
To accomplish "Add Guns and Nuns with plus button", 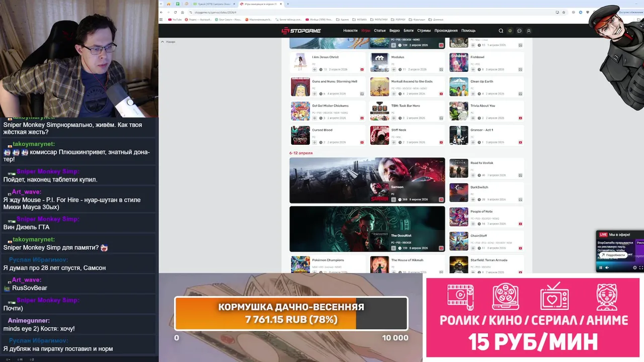I will click(314, 94).
